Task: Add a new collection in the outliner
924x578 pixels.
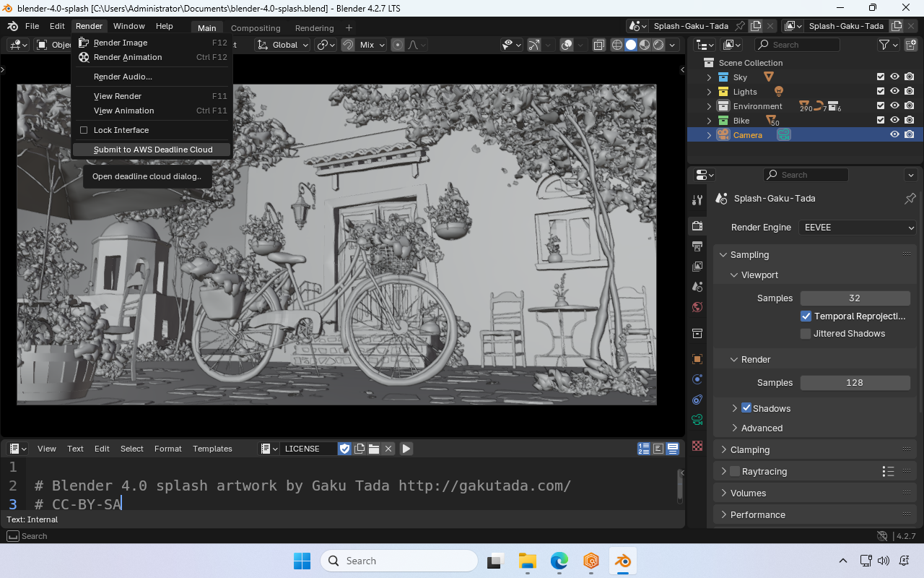Action: [x=910, y=45]
